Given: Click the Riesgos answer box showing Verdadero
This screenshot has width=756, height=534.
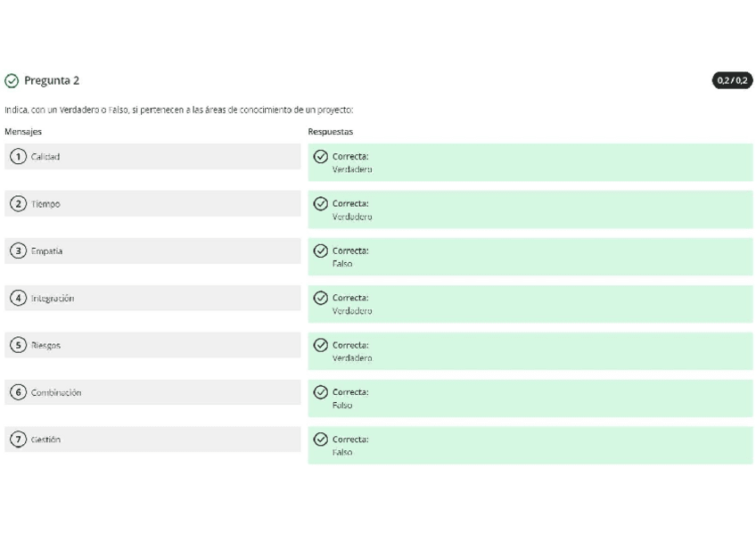Looking at the screenshot, I should click(x=530, y=351).
